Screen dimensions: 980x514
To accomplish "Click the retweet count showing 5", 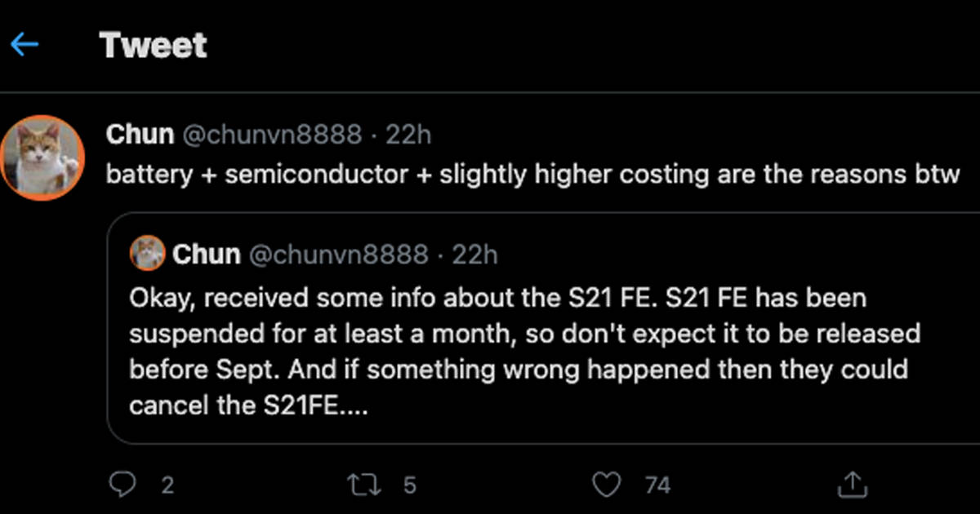I will (410, 486).
